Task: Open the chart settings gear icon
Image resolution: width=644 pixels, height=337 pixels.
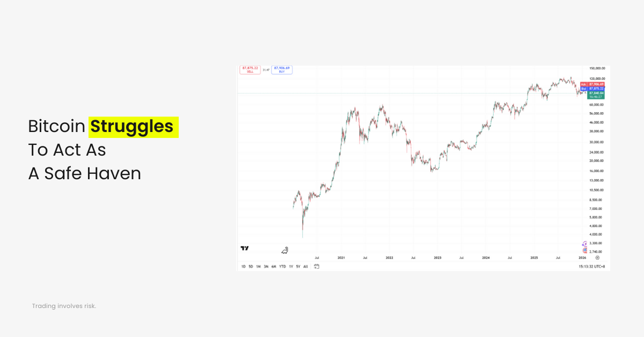Action: (x=597, y=258)
